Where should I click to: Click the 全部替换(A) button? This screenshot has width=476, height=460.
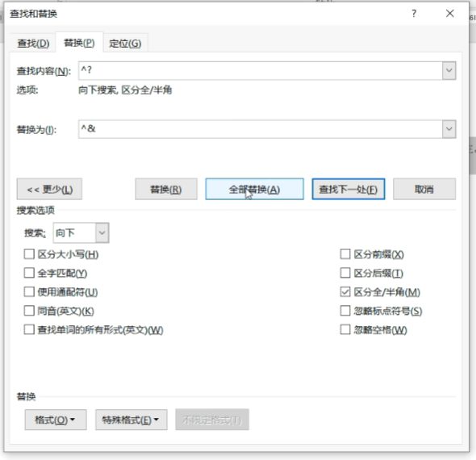point(254,189)
